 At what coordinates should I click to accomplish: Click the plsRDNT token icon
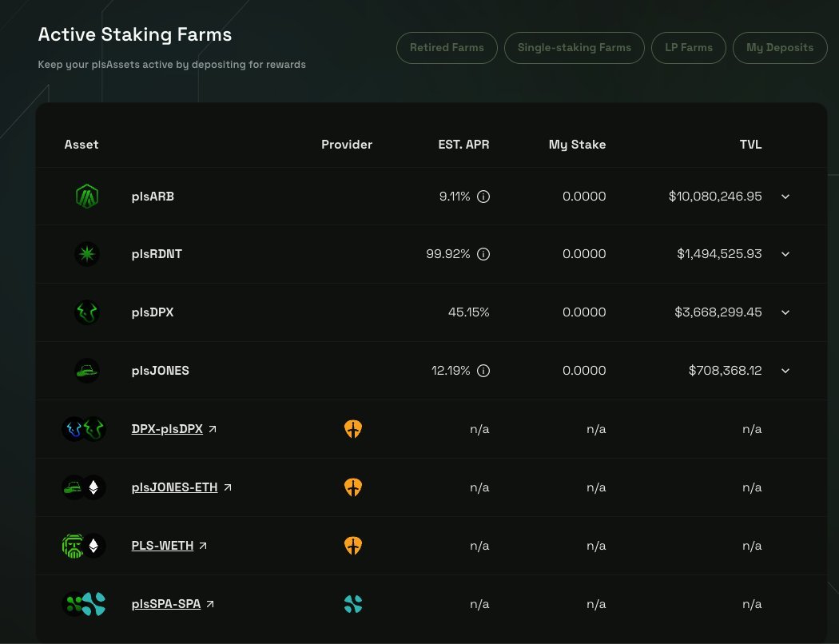[86, 253]
